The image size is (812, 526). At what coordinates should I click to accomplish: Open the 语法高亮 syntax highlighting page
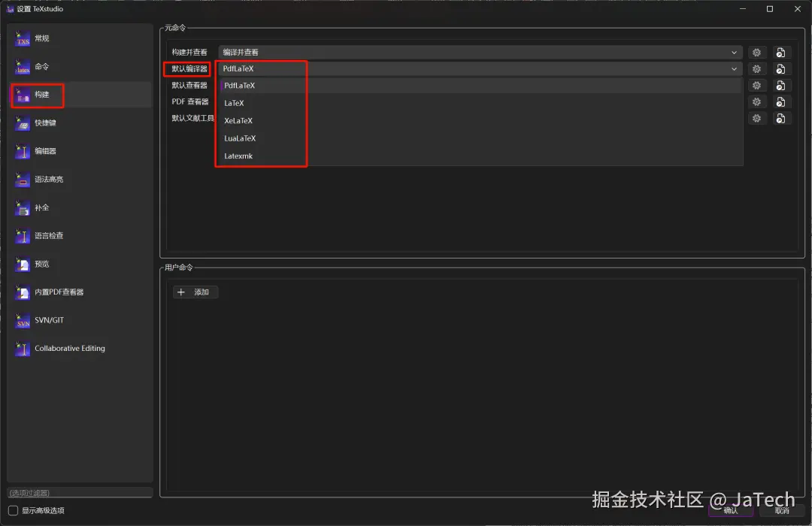point(80,180)
